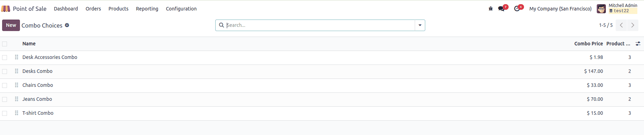Focus the Search input field
Screen dimensions: 644x135
(320, 25)
